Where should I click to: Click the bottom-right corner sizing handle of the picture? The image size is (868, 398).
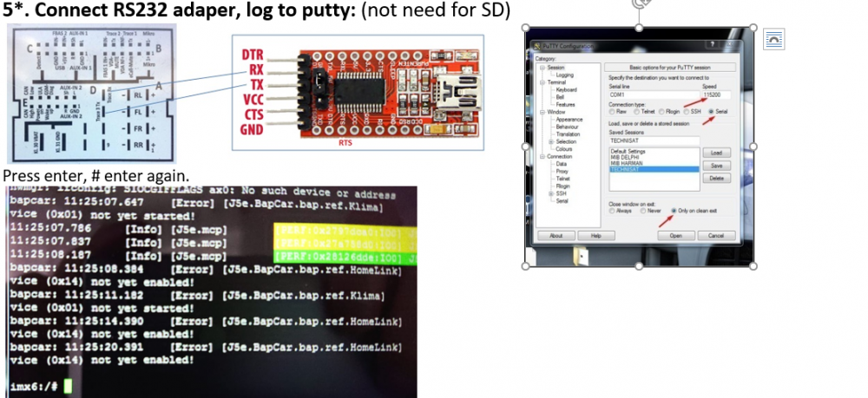coord(753,266)
